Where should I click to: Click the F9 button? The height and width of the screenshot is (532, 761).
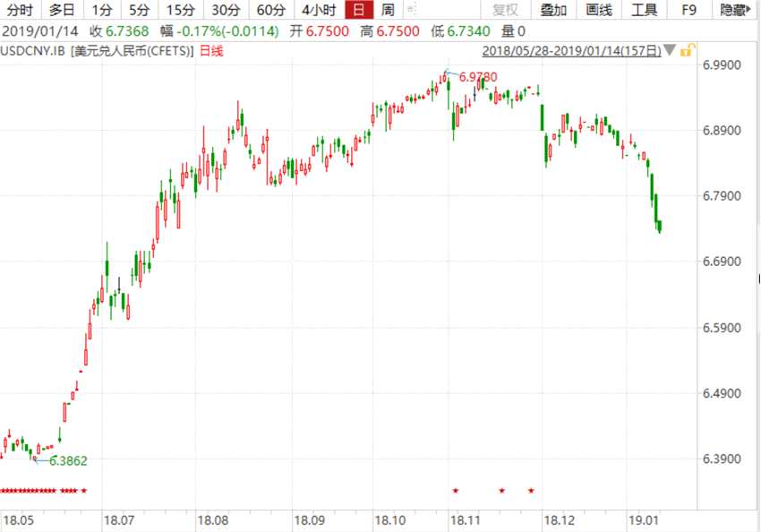click(688, 10)
